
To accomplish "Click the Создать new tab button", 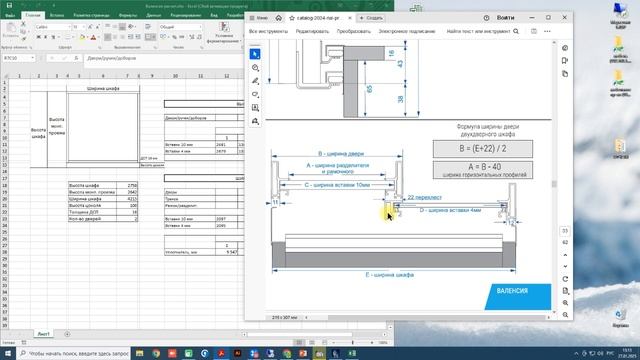I will pyautogui.click(x=371, y=18).
